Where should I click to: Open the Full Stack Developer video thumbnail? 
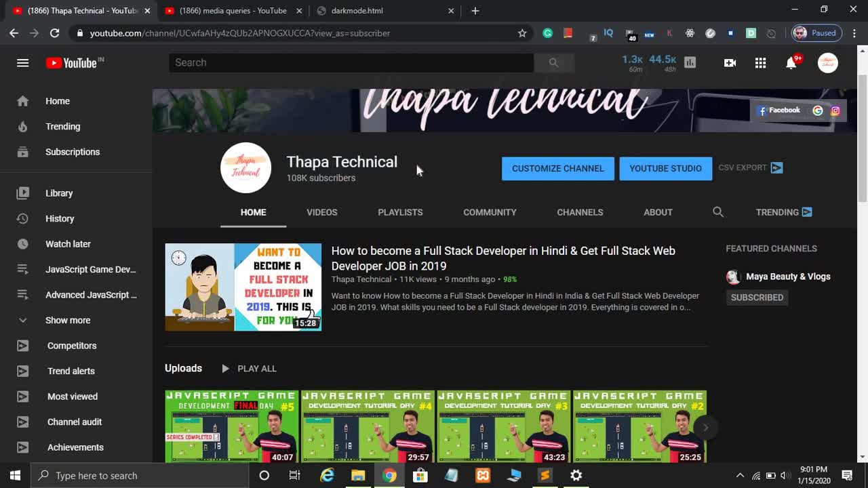tap(243, 287)
